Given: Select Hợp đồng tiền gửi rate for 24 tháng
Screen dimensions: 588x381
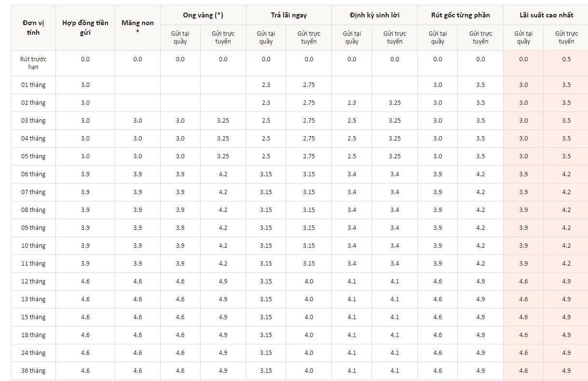Looking at the screenshot, I should 85,353.
